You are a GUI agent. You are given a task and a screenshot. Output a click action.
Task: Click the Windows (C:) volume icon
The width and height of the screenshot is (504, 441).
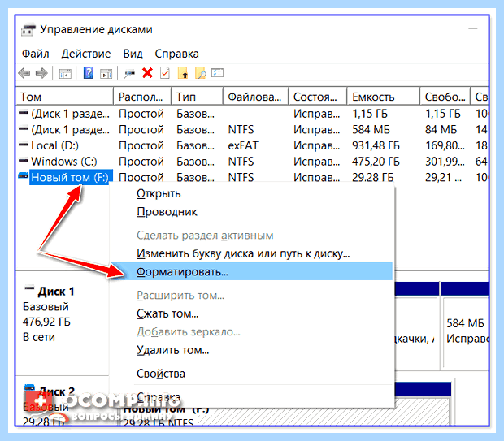[24, 160]
